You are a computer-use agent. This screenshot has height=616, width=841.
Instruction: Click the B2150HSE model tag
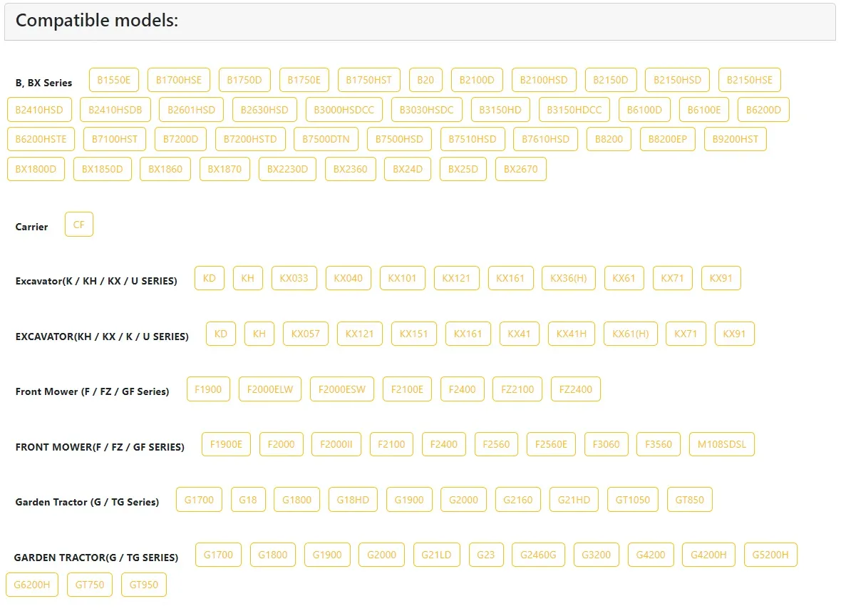pos(749,80)
